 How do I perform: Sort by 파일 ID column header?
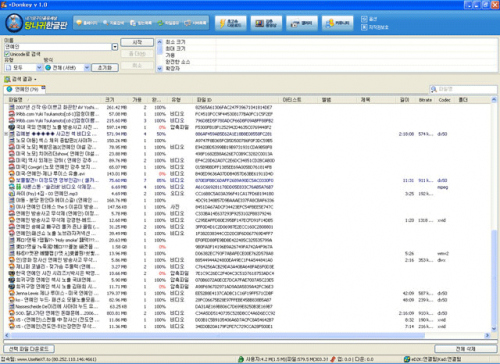click(235, 100)
